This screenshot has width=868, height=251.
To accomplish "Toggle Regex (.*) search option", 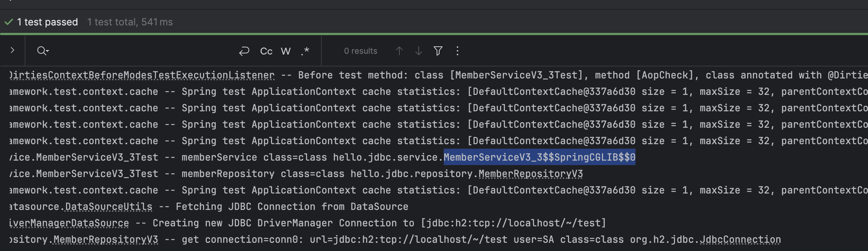I will [305, 51].
